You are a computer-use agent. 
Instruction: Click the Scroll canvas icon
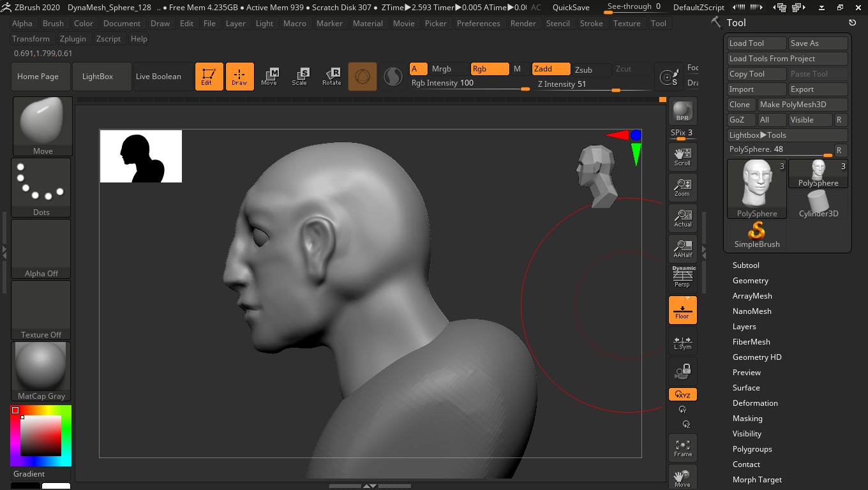tap(682, 157)
